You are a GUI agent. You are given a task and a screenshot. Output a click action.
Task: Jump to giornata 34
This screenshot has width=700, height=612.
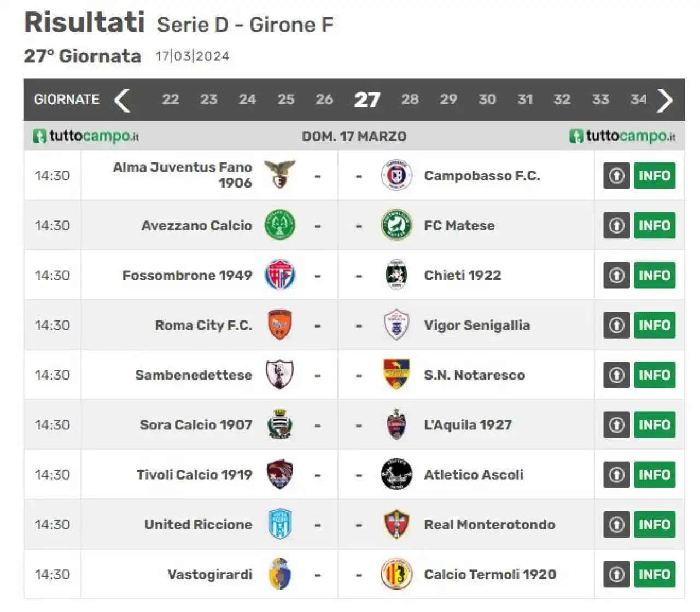coord(638,100)
